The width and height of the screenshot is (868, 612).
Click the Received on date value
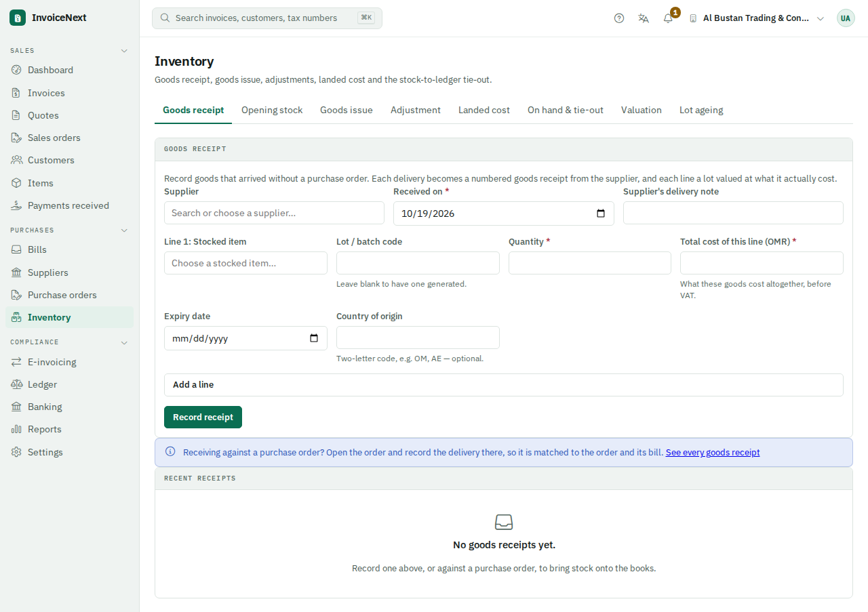point(428,213)
